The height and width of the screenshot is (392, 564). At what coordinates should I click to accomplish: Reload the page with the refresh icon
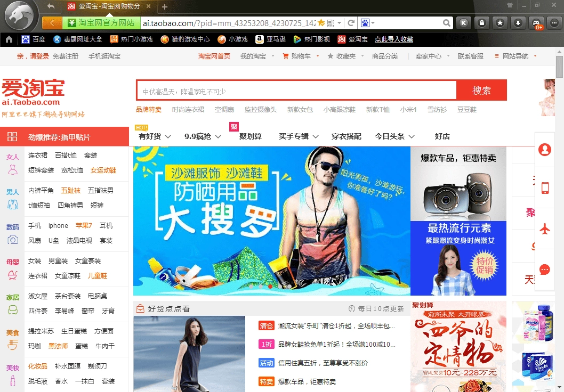tap(351, 23)
